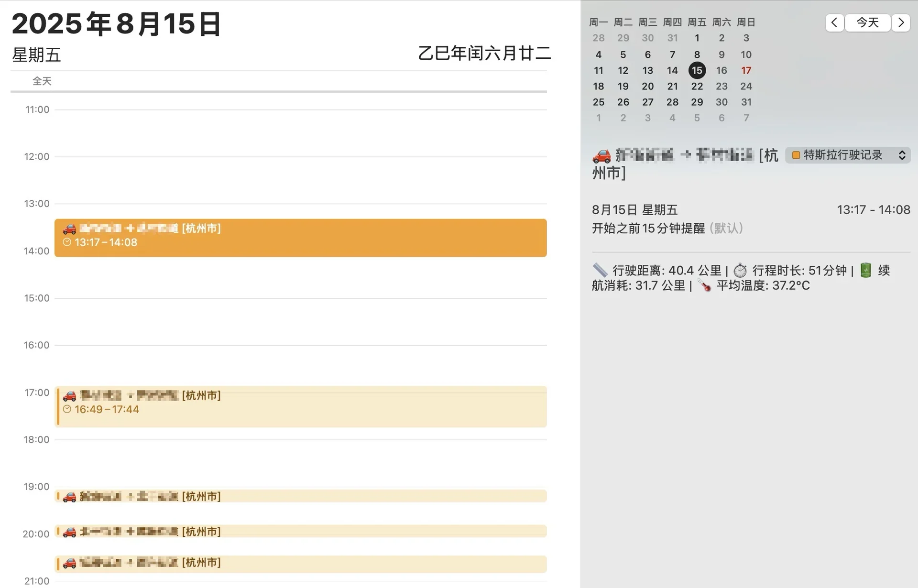Click the car icon on the 16:49 event

pos(69,396)
